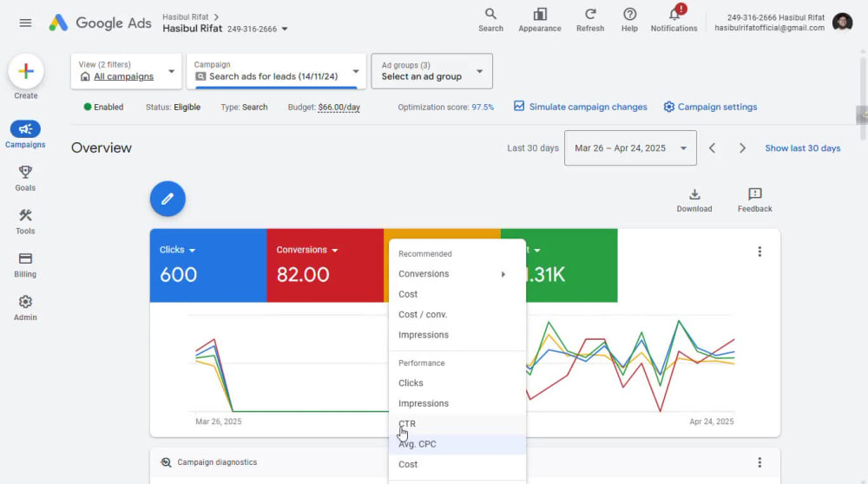Click the Campaign settings gear icon
Image resolution: width=868 pixels, height=484 pixels.
coord(668,107)
